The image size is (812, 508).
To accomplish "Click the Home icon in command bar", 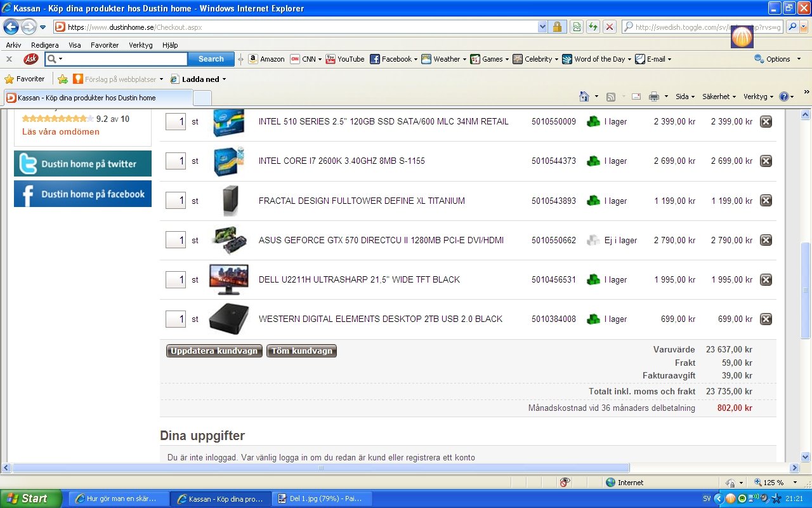I will tap(584, 97).
